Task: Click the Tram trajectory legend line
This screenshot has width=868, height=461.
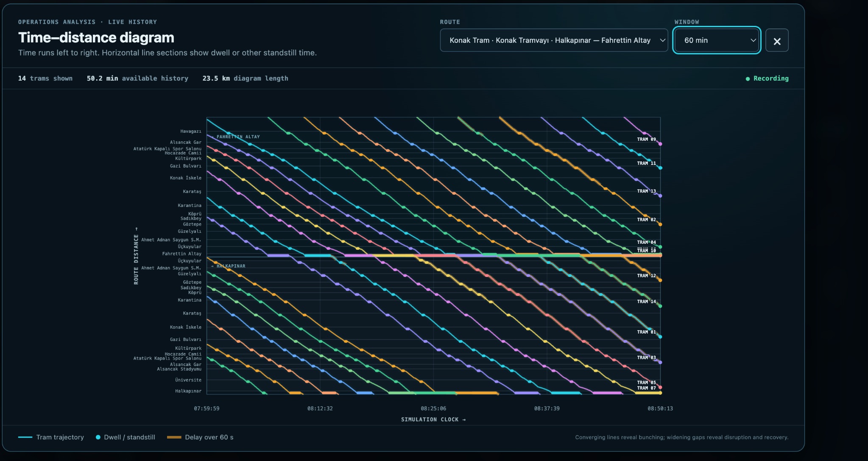Action: point(25,437)
